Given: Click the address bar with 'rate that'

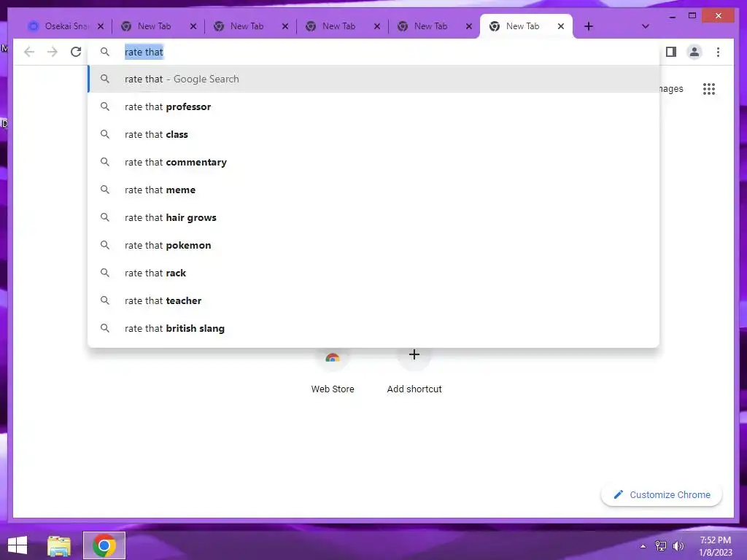Looking at the screenshot, I should (374, 52).
